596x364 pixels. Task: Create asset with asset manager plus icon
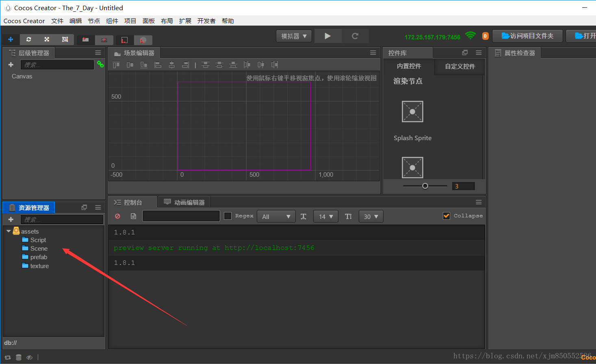pyautogui.click(x=11, y=219)
